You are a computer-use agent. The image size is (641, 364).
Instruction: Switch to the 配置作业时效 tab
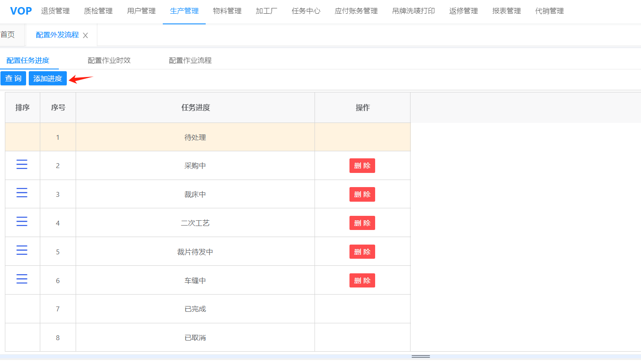coord(109,61)
